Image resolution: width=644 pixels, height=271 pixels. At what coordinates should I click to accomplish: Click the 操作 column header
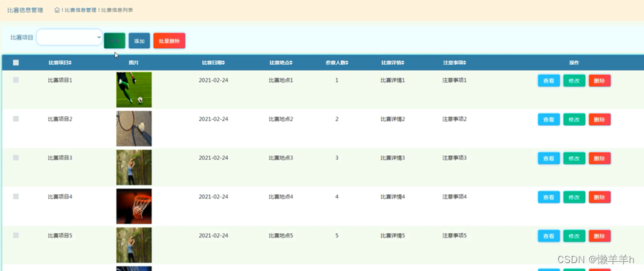tap(574, 63)
